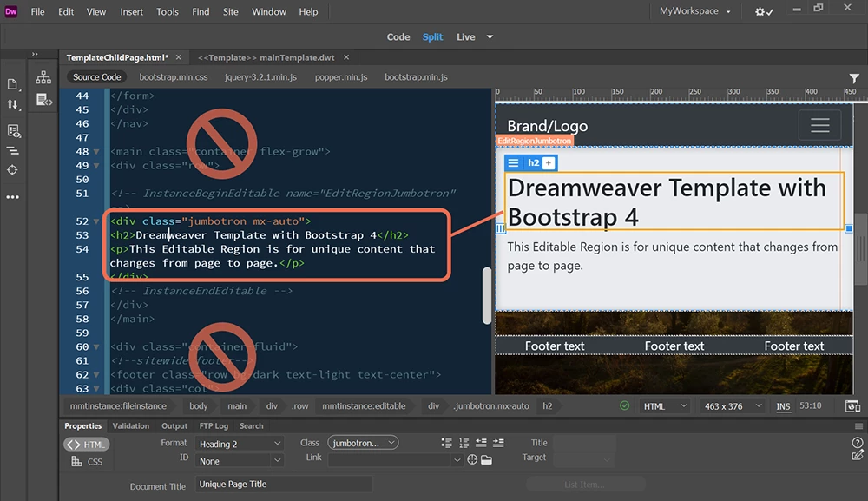Screen dimensions: 868x501
Task: Select .jumbotron.mx-auto in tag selector
Action: click(491, 406)
